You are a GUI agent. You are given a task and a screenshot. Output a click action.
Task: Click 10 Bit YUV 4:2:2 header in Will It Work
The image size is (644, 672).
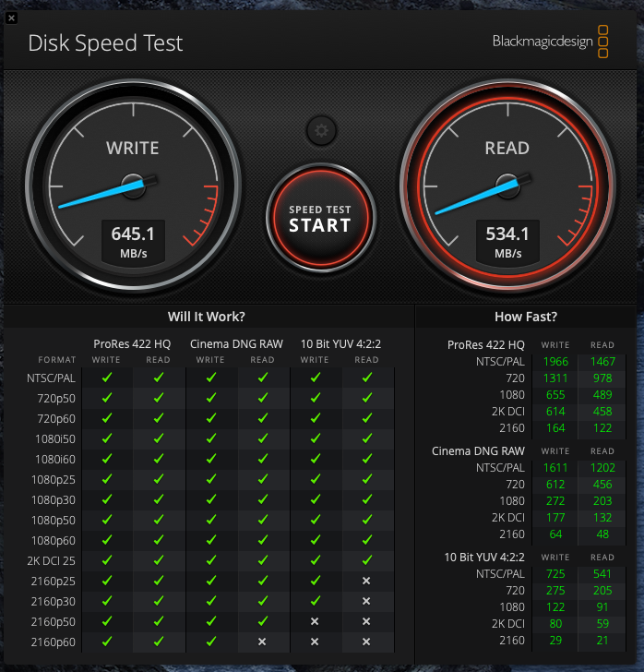pos(340,343)
